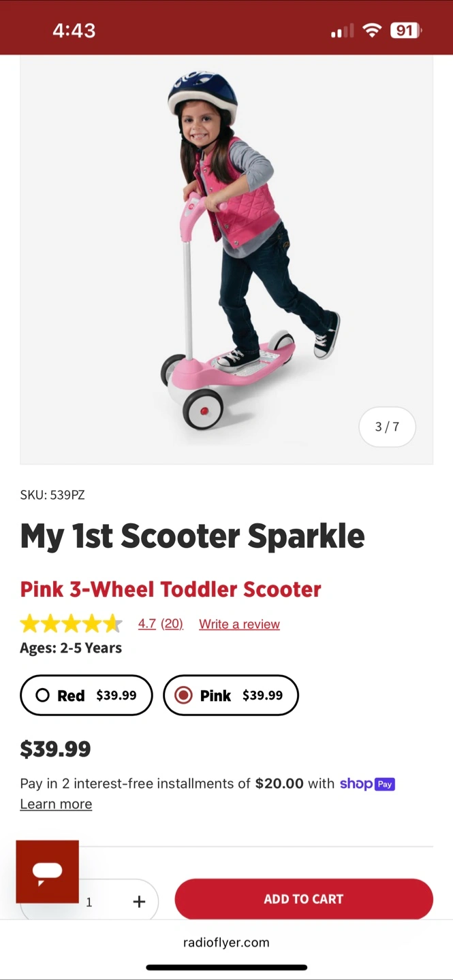Tap the Wi-Fi status icon
Image resolution: width=453 pixels, height=980 pixels.
[x=371, y=31]
